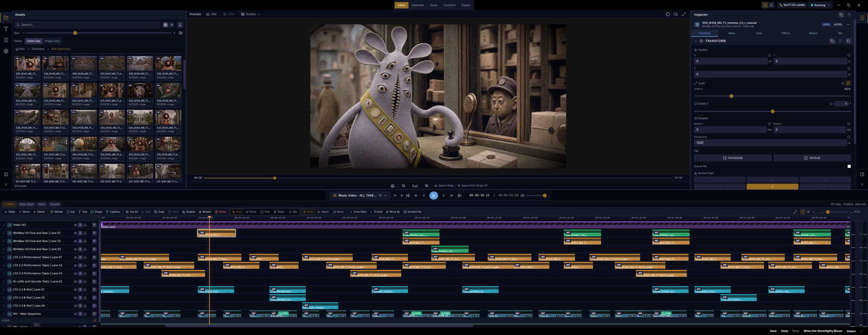Viewport: 868px width, 335px height.
Task: Zoom in the preview
Action: 426,186
